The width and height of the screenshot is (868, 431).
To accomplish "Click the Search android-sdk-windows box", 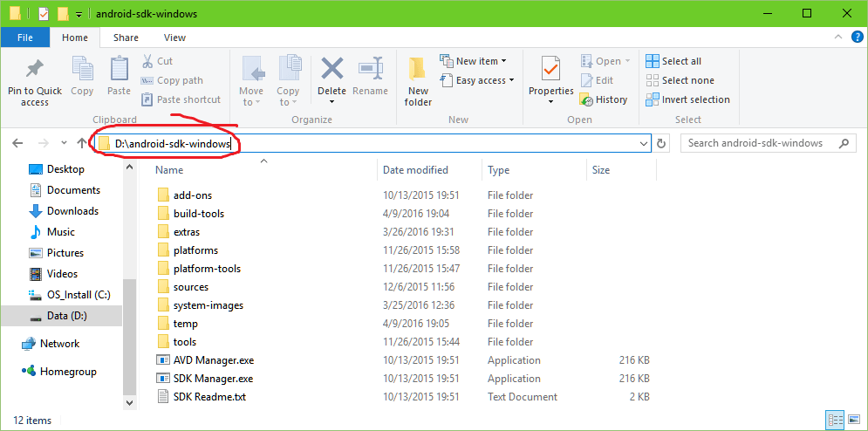I will click(x=768, y=143).
